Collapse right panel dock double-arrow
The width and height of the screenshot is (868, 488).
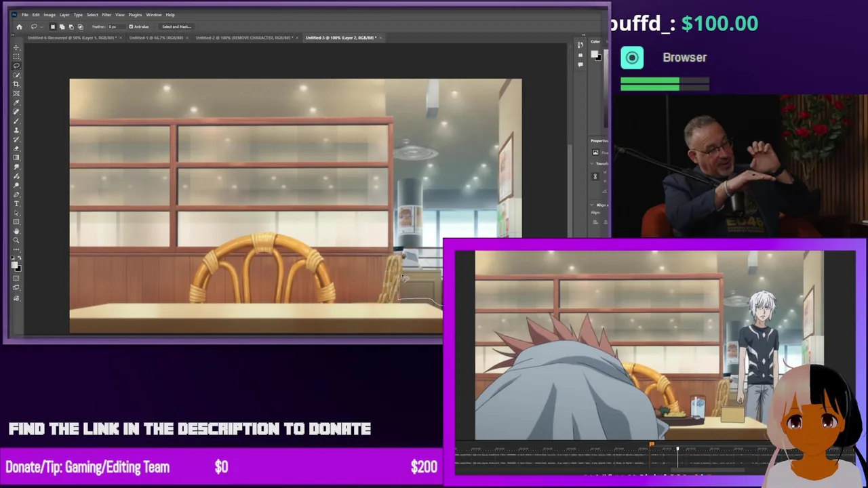click(x=583, y=35)
